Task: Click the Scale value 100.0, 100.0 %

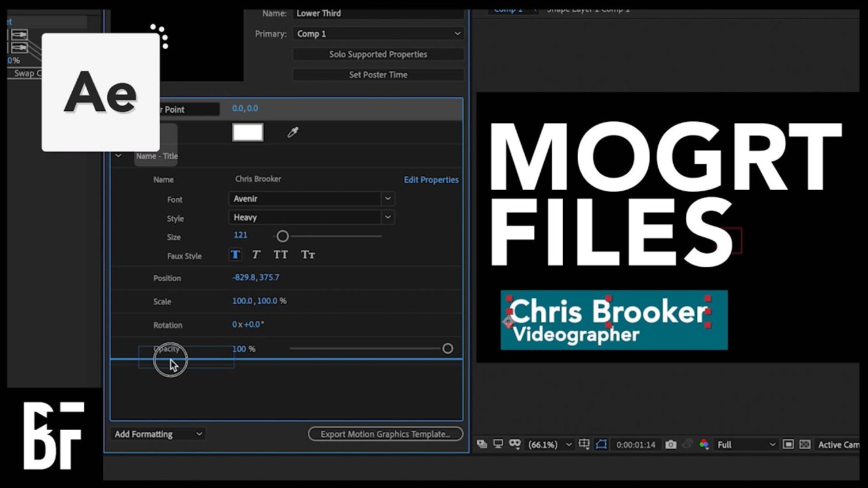Action: tap(259, 301)
